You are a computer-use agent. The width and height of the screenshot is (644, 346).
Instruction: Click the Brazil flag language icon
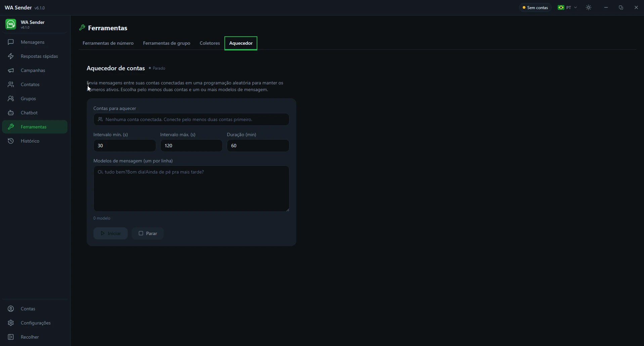pos(561,7)
